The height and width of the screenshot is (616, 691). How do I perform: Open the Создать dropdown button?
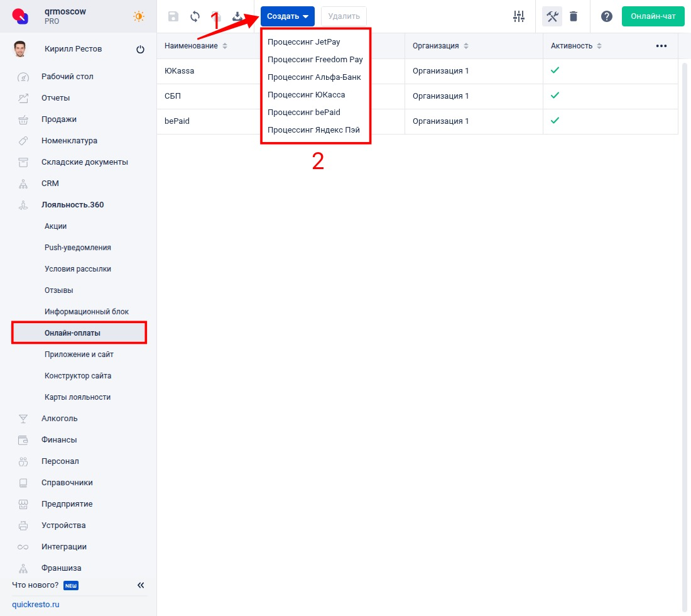[287, 16]
